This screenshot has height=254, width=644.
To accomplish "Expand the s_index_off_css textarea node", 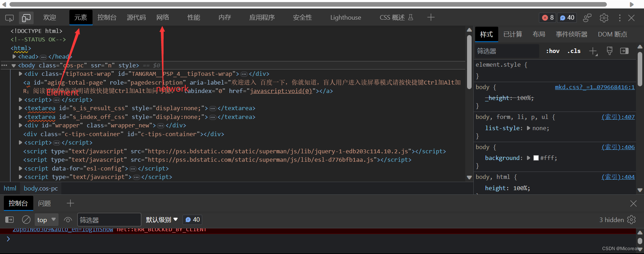I will tap(20, 117).
